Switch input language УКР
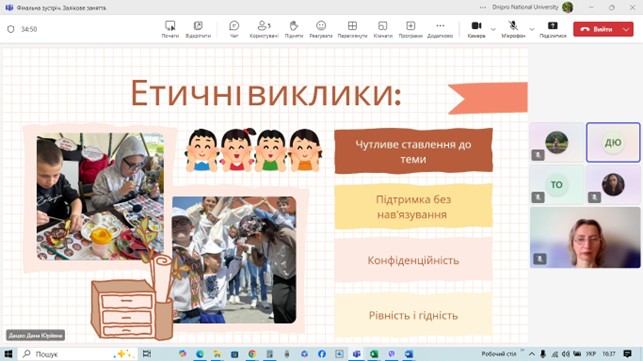 pos(591,354)
